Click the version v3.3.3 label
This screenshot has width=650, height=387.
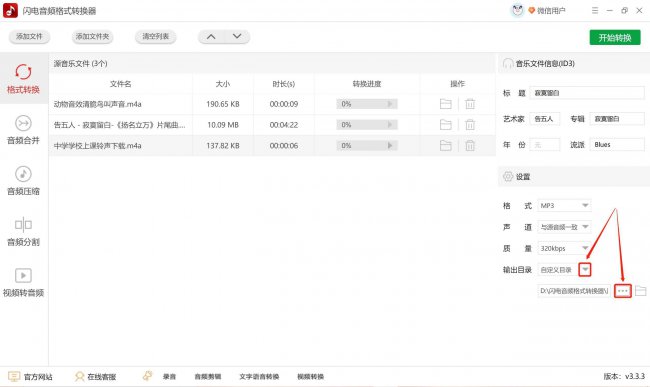pos(624,377)
